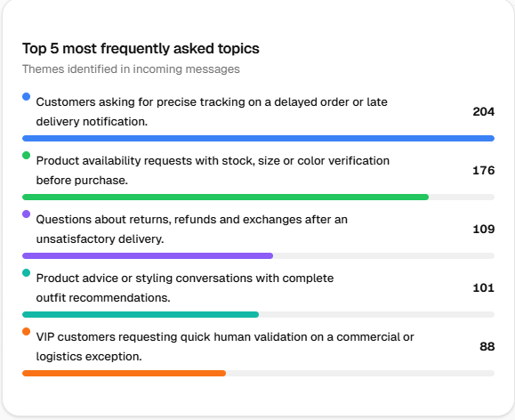515x420 pixels.
Task: Open the delayed order tracking topic text
Action: point(212,112)
